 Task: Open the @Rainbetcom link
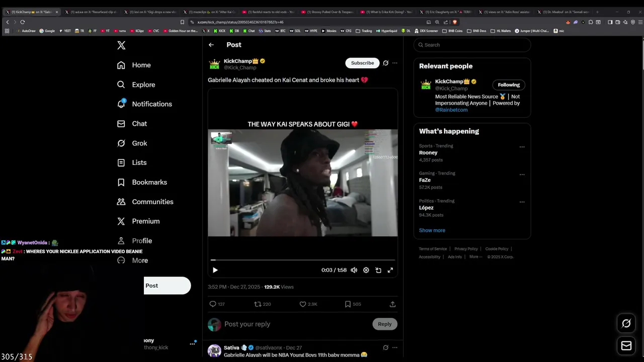tap(451, 110)
